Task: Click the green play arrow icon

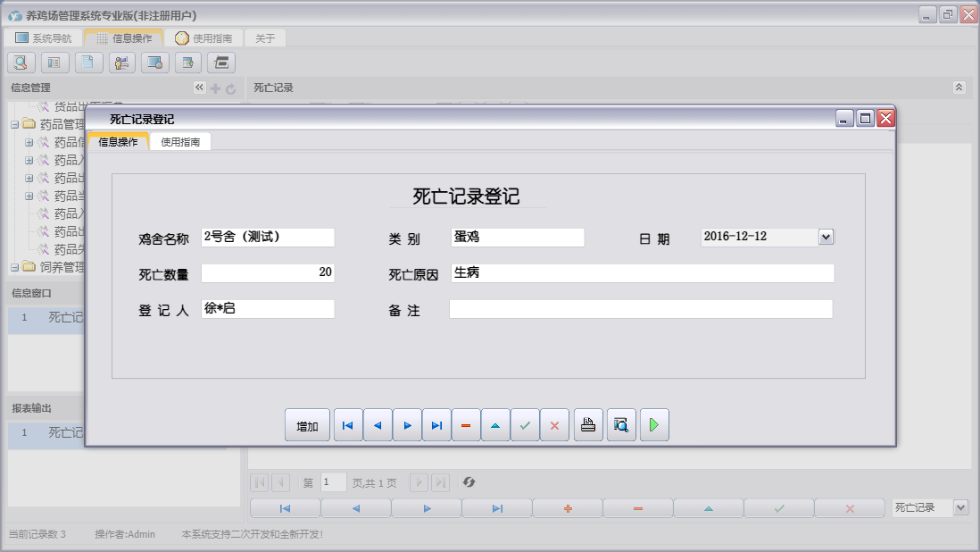Action: (654, 426)
